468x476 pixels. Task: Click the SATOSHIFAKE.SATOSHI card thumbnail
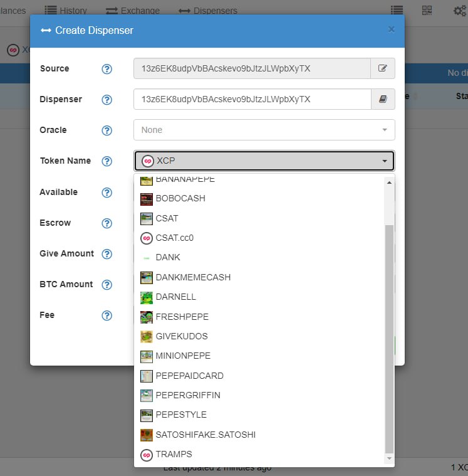click(x=147, y=435)
